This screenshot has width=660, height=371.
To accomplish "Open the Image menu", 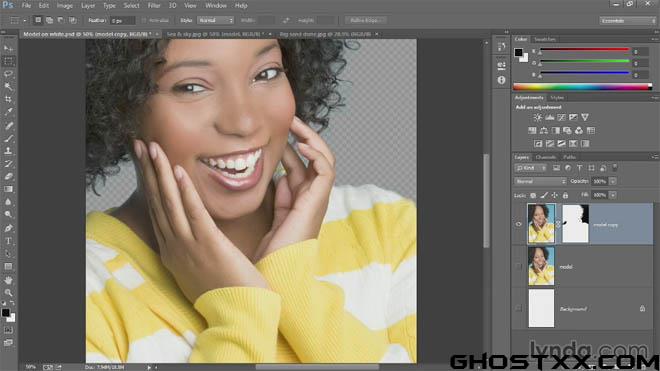I will pyautogui.click(x=64, y=6).
